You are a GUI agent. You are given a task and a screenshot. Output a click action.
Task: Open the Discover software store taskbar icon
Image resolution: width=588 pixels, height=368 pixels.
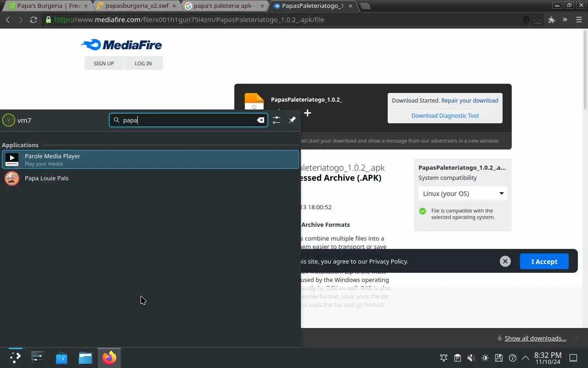(62, 357)
